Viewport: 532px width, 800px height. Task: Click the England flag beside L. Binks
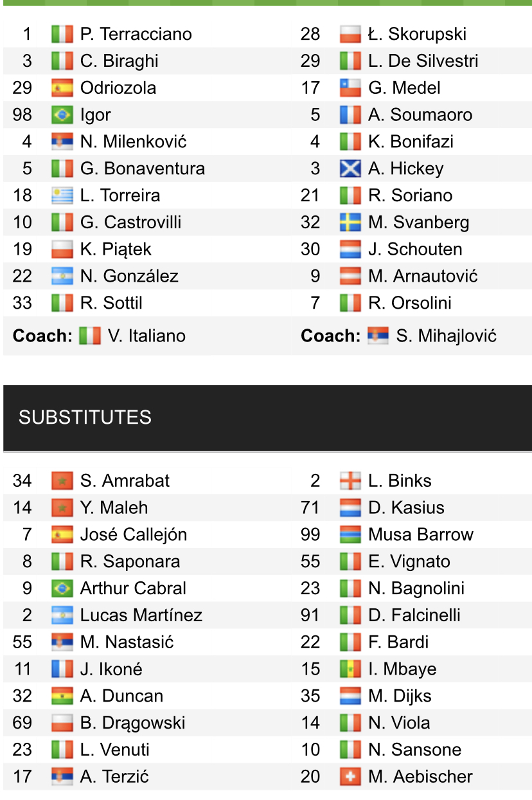coord(350,481)
